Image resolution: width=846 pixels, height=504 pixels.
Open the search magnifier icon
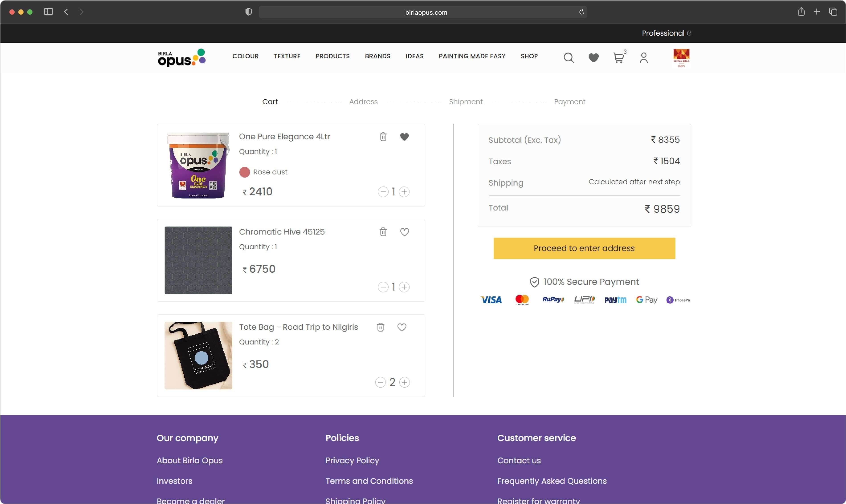(x=569, y=58)
